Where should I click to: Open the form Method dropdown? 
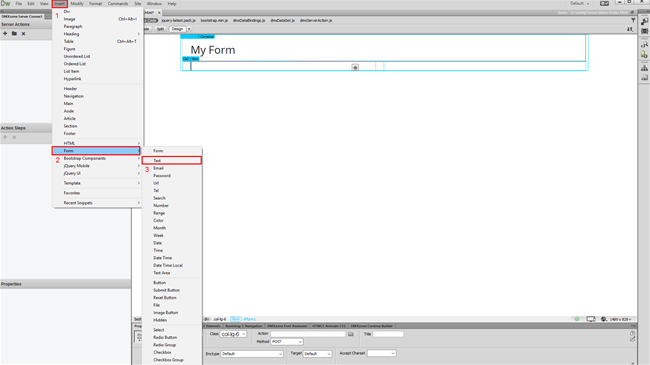tap(287, 342)
